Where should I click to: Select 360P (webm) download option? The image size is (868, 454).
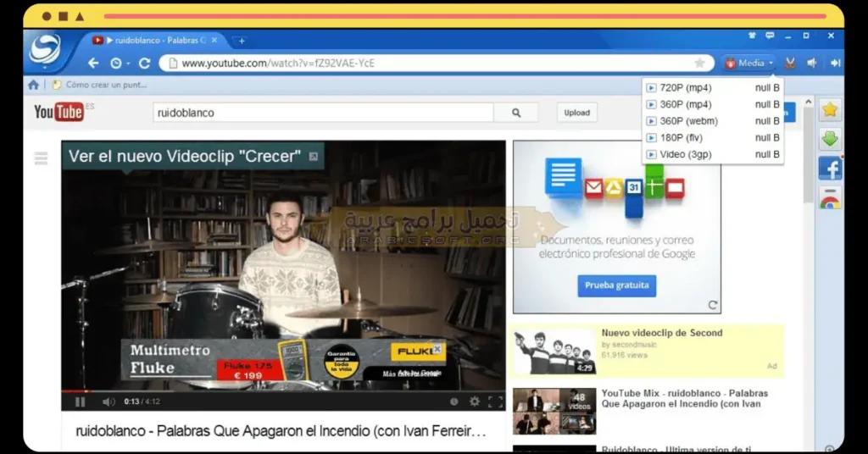(713, 120)
